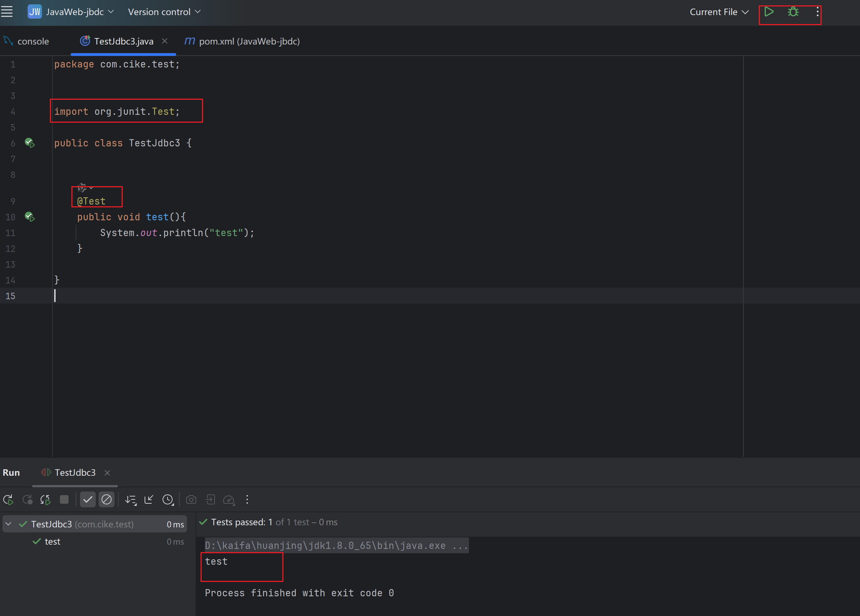Click the collapse all test results icon
Screen dimensions: 860x616
pos(149,500)
